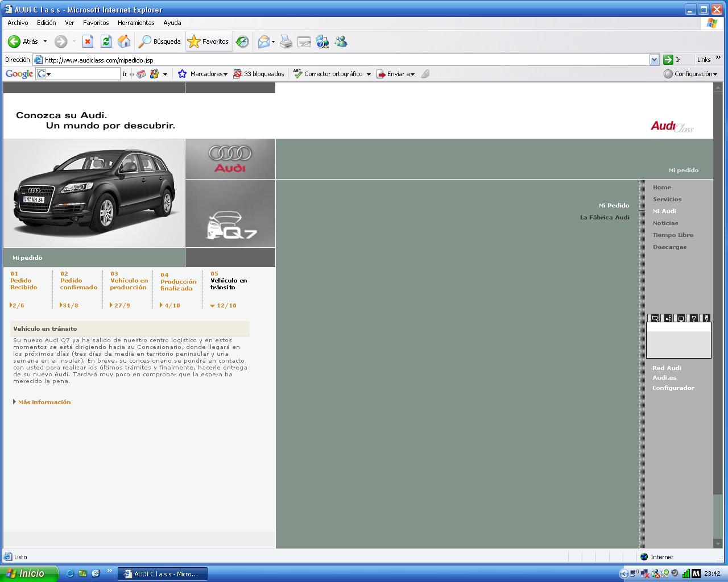The width and height of the screenshot is (728, 582).
Task: Open the research/help globe icon
Action: [x=322, y=41]
